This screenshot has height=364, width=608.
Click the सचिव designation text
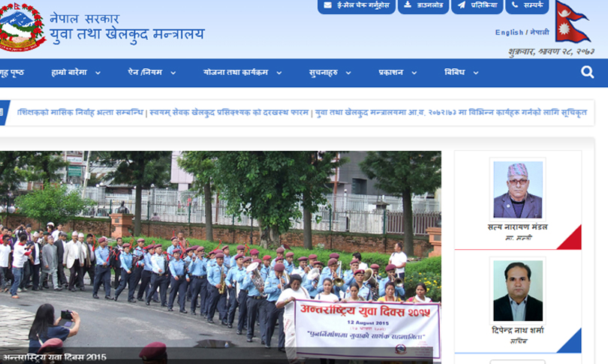pyautogui.click(x=519, y=341)
